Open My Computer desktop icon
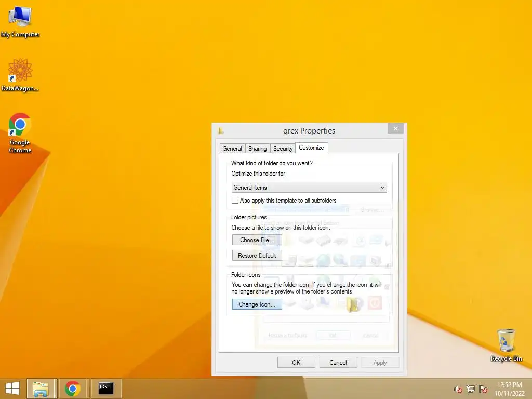The height and width of the screenshot is (399, 532). 20,22
